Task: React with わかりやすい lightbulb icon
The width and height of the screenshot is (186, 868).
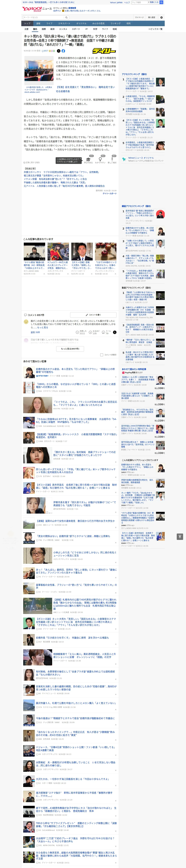Action: tap(100, 159)
